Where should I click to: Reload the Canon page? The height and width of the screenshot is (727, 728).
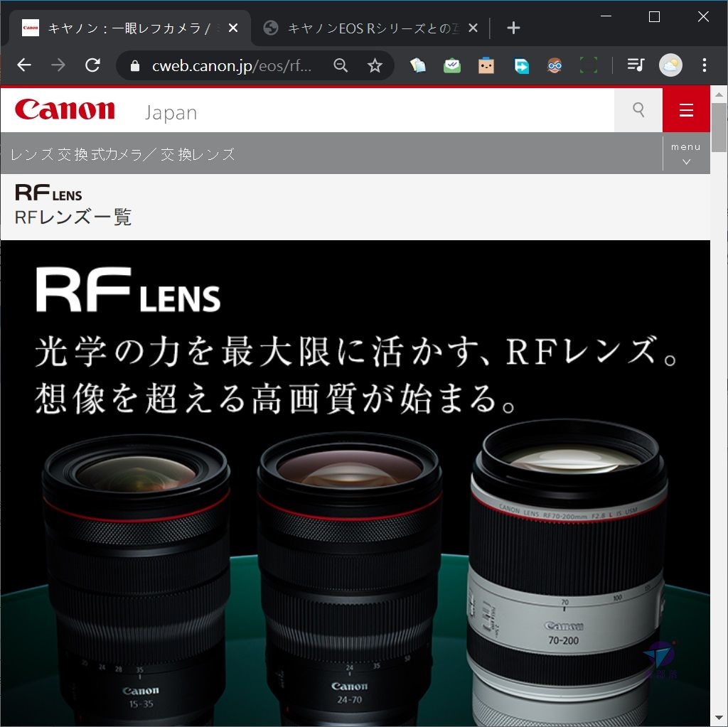(93, 65)
